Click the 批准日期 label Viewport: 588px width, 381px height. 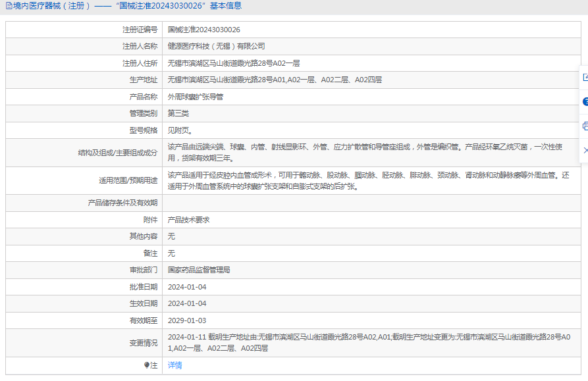(144, 287)
